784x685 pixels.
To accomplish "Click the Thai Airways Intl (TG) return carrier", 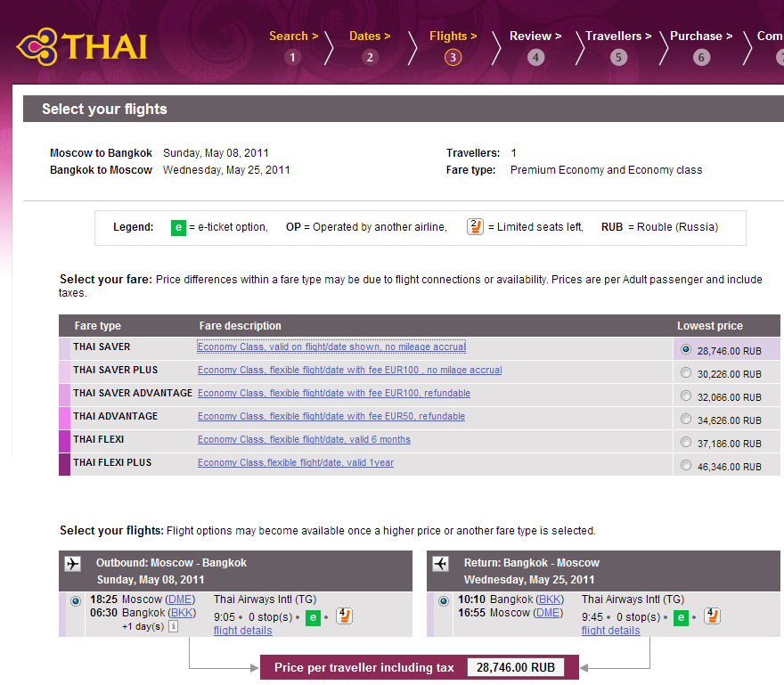I will tap(633, 599).
